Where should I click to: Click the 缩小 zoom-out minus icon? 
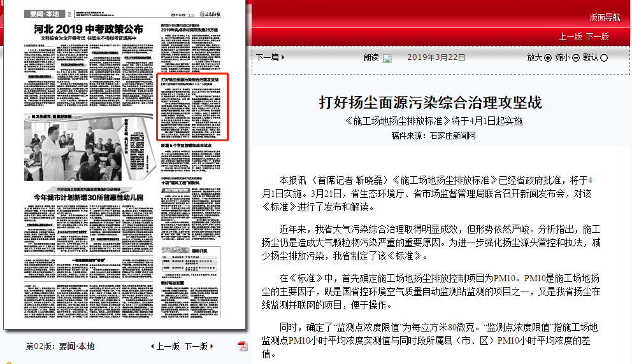tap(575, 58)
